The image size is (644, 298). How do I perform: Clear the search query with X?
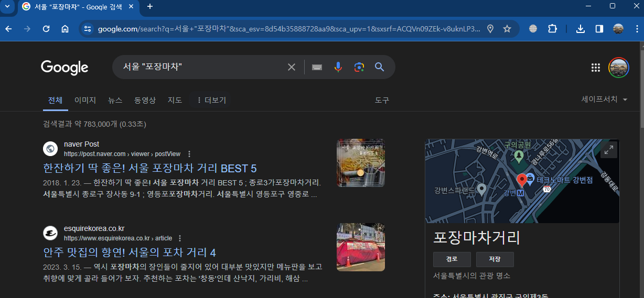(292, 67)
